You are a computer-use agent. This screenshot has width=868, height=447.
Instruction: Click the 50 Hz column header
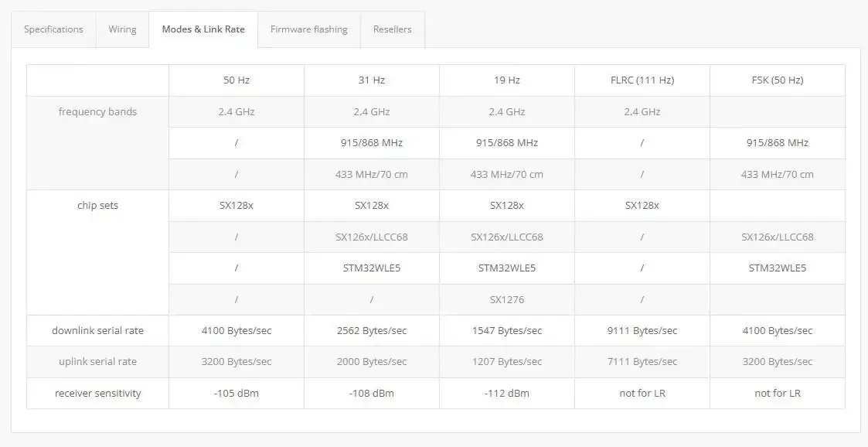[237, 80]
